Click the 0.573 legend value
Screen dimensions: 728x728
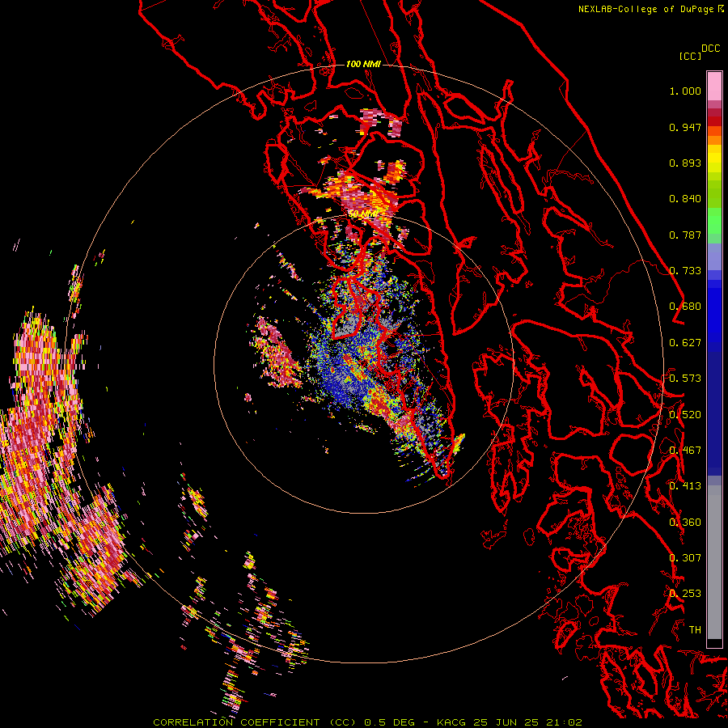[685, 379]
